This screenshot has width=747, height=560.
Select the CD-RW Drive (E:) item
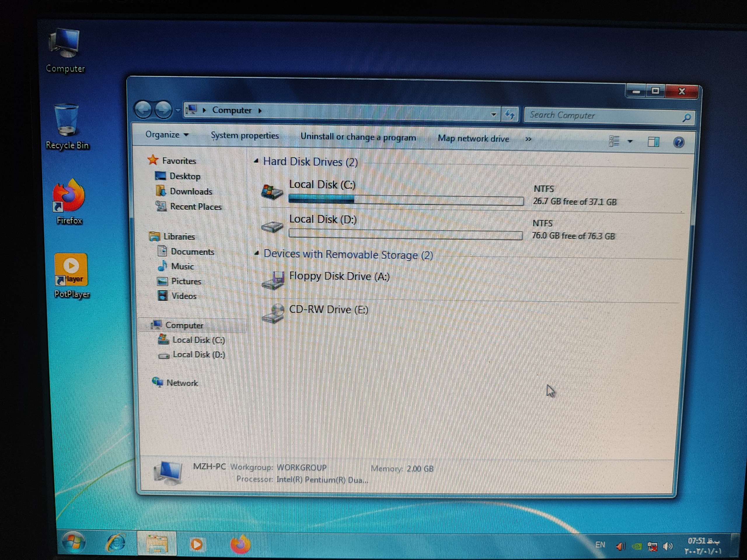(x=328, y=309)
